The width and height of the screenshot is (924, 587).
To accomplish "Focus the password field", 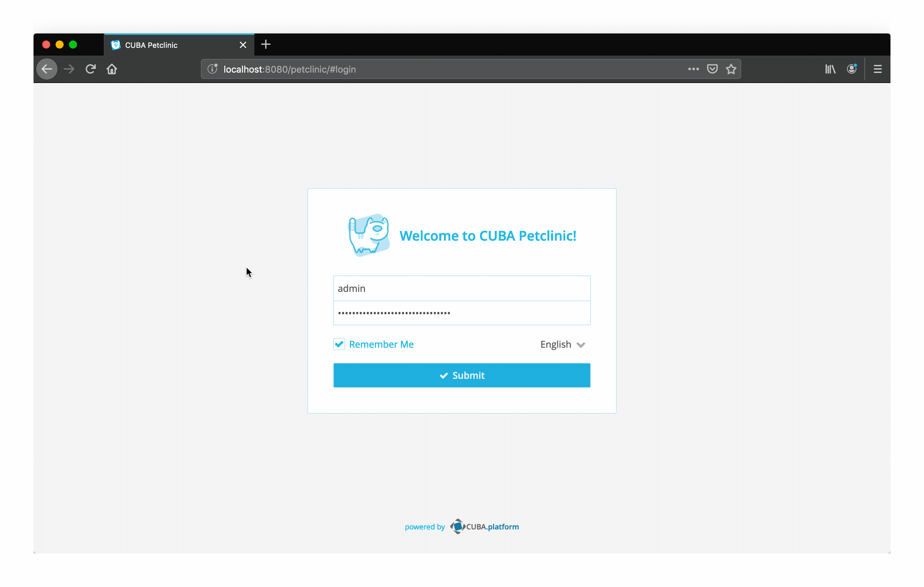I will pyautogui.click(x=462, y=313).
